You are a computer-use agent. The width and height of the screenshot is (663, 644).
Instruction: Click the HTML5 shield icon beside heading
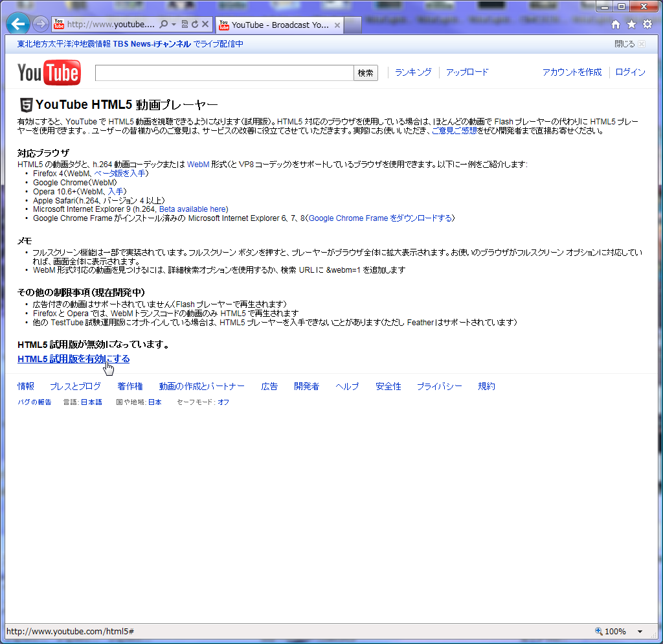tap(26, 104)
